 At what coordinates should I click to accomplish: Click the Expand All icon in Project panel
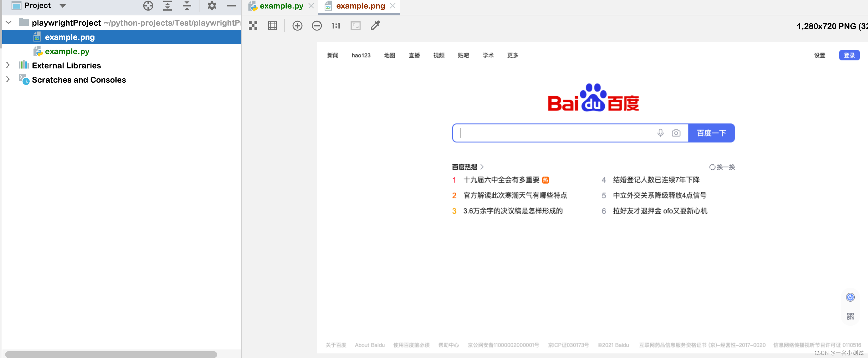pos(168,6)
